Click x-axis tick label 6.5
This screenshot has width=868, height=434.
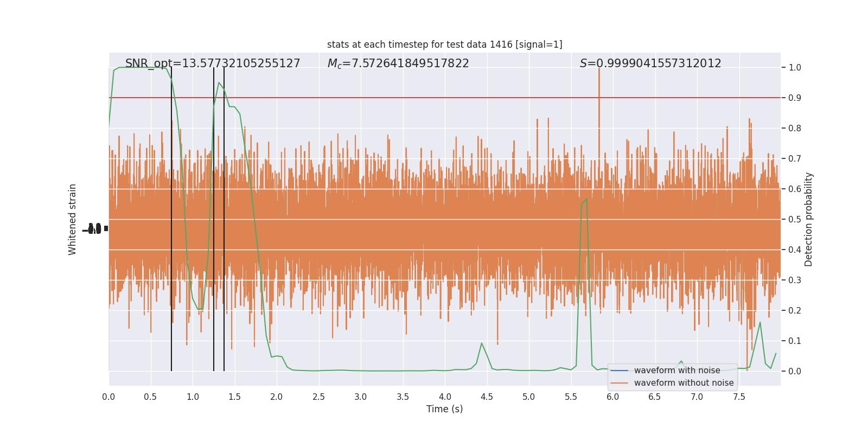coord(655,397)
